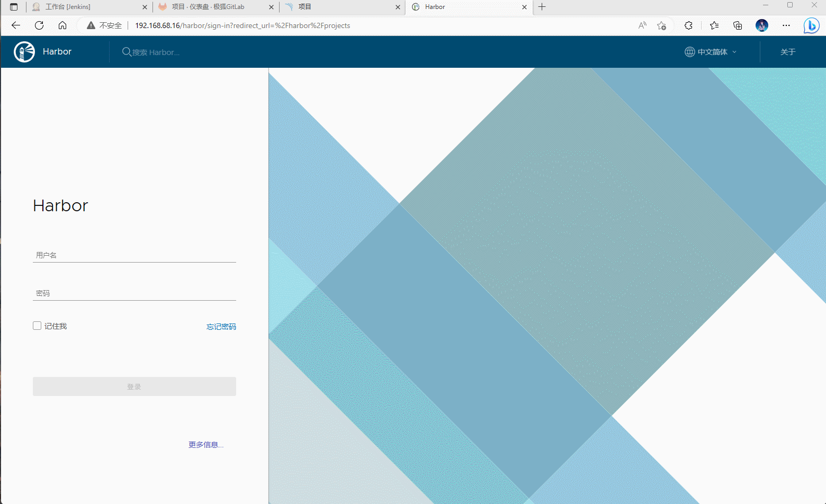Open browser extensions puzzle icon
826x504 pixels.
[688, 25]
